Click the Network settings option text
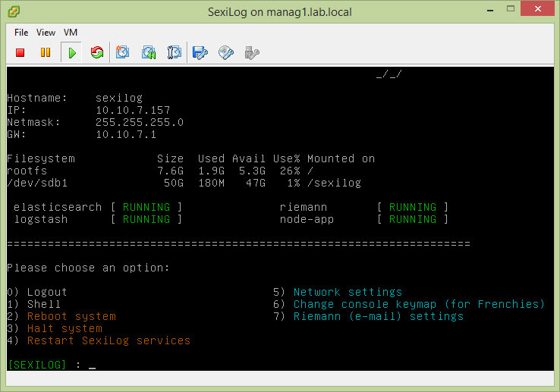 coord(348,292)
